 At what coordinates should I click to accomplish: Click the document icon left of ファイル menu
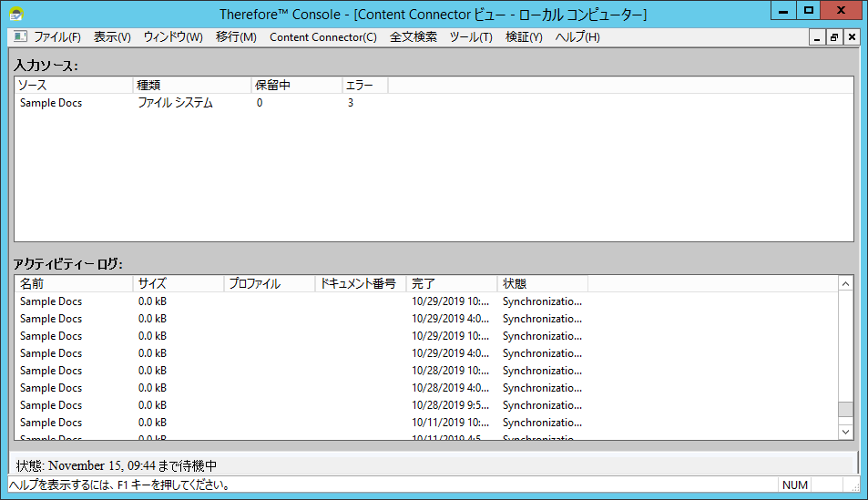click(20, 36)
